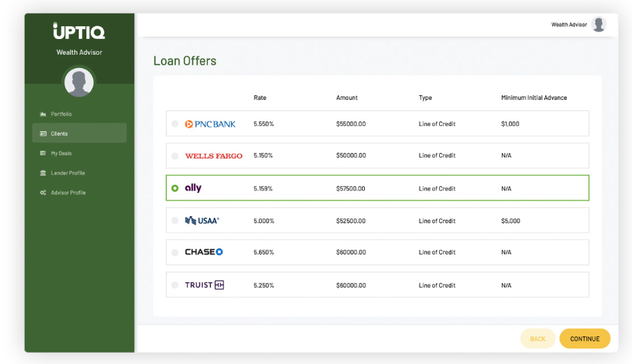Click Line of Credit in the USAA row
The width and height of the screenshot is (632, 364).
[x=437, y=221]
